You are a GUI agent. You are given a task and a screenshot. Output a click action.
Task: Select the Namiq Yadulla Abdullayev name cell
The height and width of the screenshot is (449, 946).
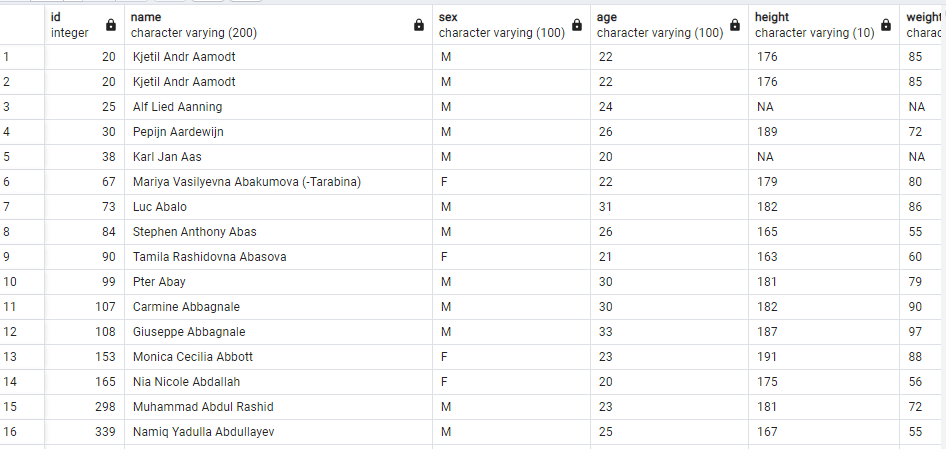pyautogui.click(x=204, y=432)
